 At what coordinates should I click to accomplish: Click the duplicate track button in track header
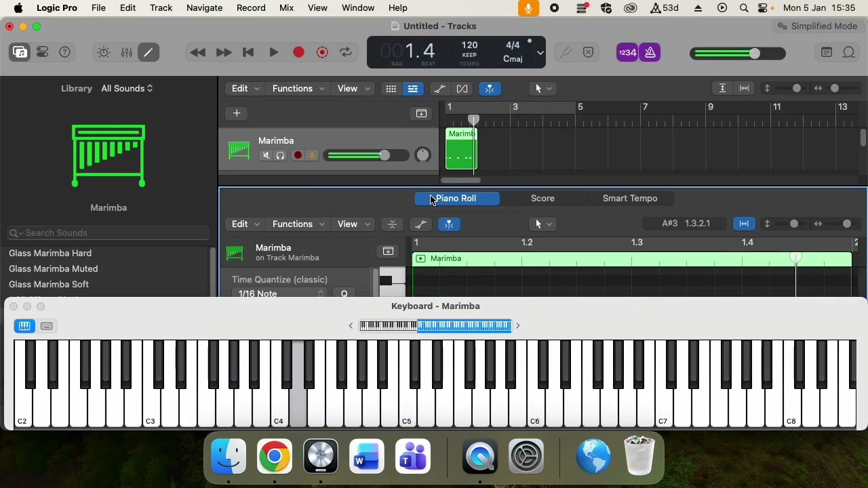click(421, 113)
